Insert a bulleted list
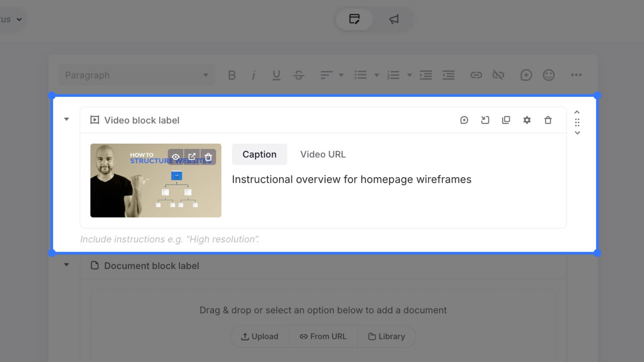Image resolution: width=644 pixels, height=362 pixels. pos(360,75)
